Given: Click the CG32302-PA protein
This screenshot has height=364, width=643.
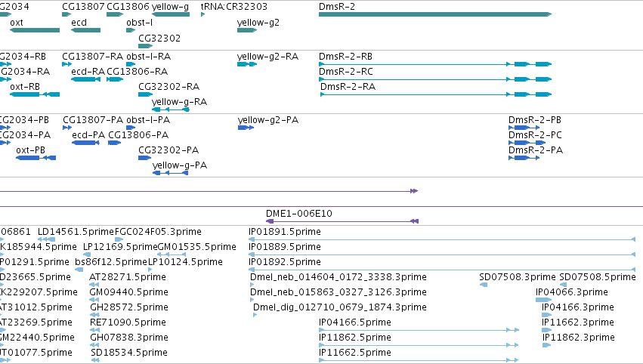Looking at the screenshot, I should (145, 158).
